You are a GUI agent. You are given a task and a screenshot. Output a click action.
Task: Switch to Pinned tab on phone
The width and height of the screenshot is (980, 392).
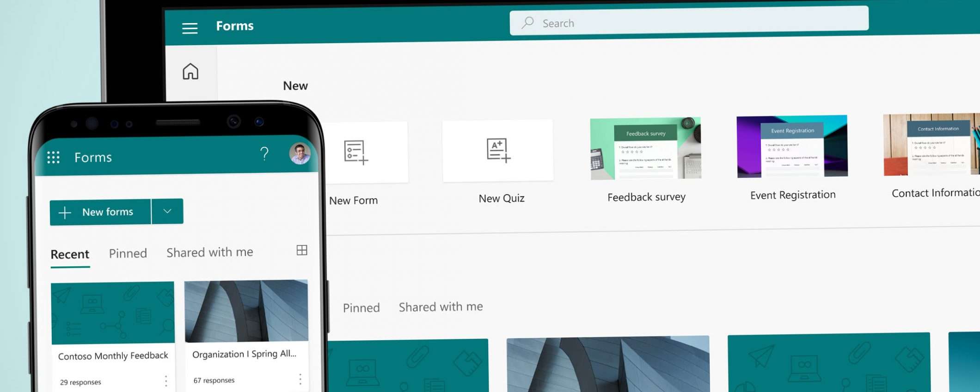pyautogui.click(x=128, y=253)
